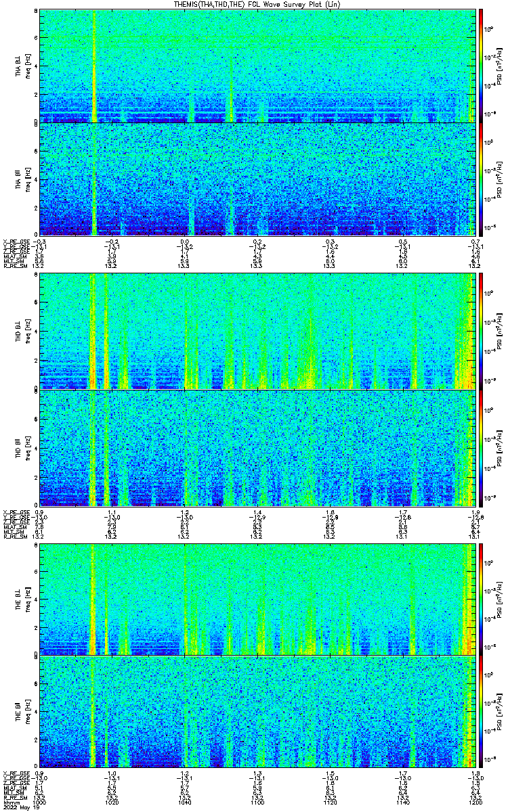This screenshot has width=508, height=812.
Task: Click the THE B⊥ axis label
Action: 18,600
